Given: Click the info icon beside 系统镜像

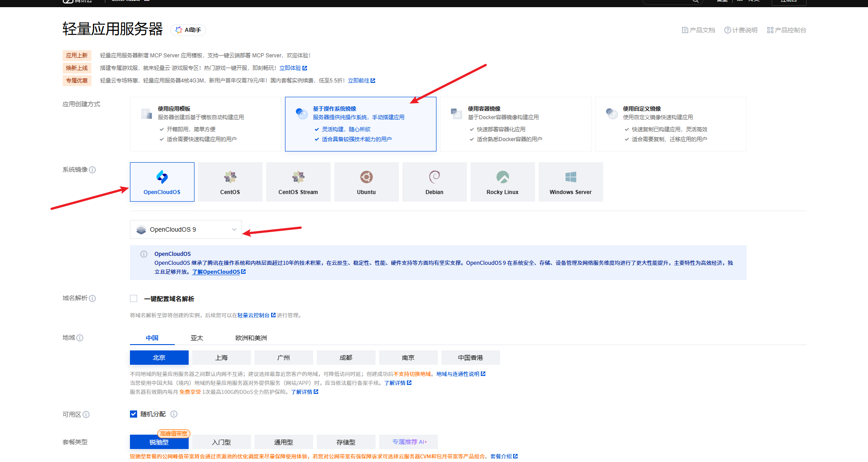Looking at the screenshot, I should point(93,170).
